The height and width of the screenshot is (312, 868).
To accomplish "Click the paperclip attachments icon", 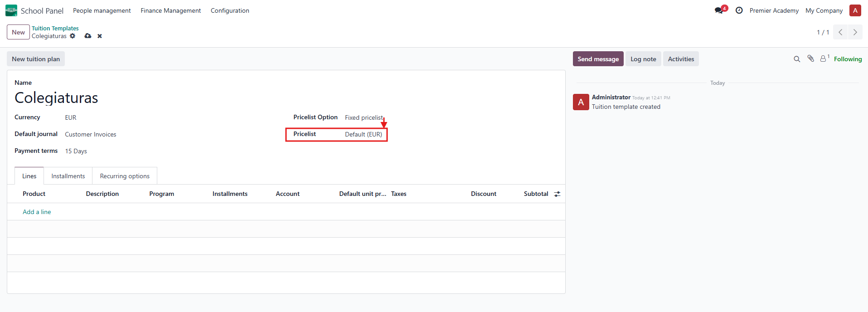I will [810, 58].
